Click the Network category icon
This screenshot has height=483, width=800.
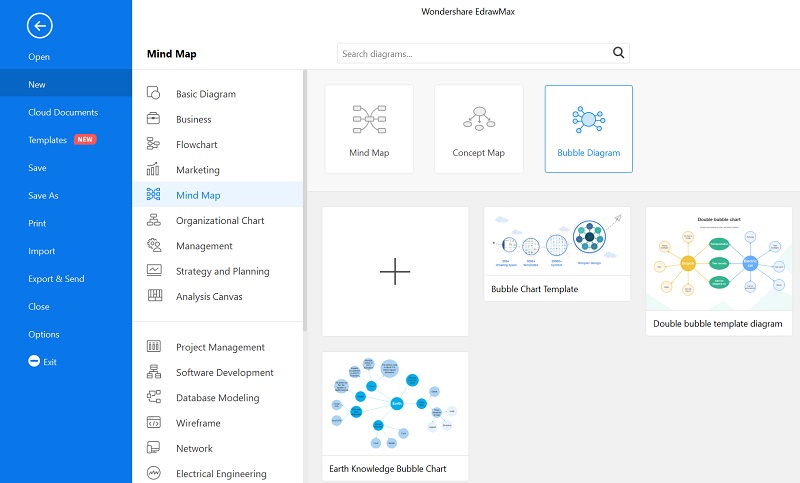pos(154,447)
